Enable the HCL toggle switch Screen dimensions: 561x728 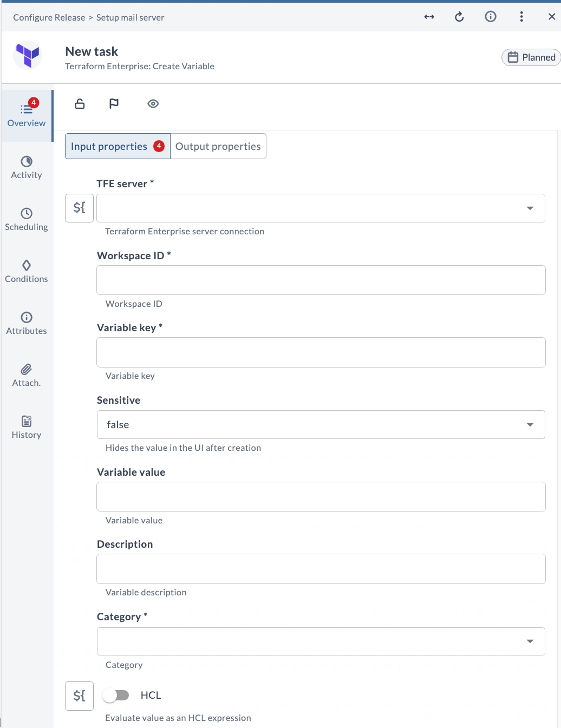116,696
